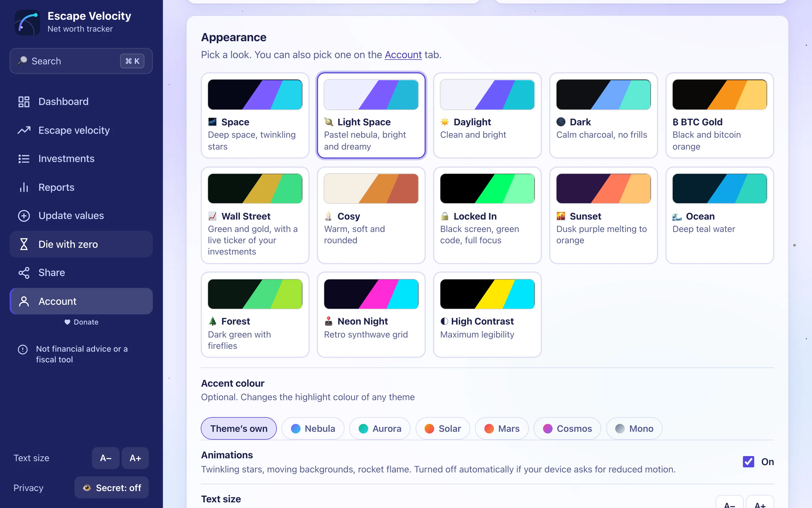Click the Dashboard grid icon
The image size is (812, 508).
point(24,102)
